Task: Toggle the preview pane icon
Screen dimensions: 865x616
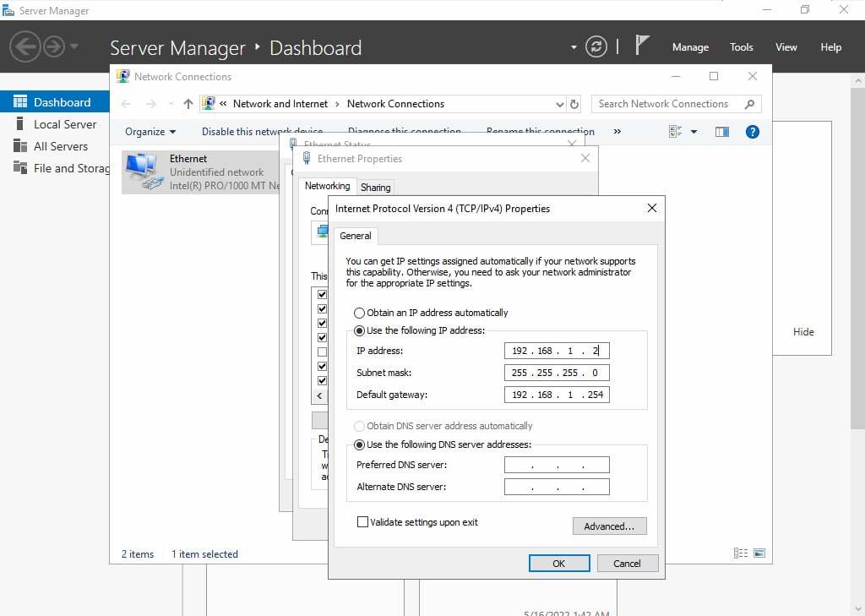Action: (x=721, y=132)
